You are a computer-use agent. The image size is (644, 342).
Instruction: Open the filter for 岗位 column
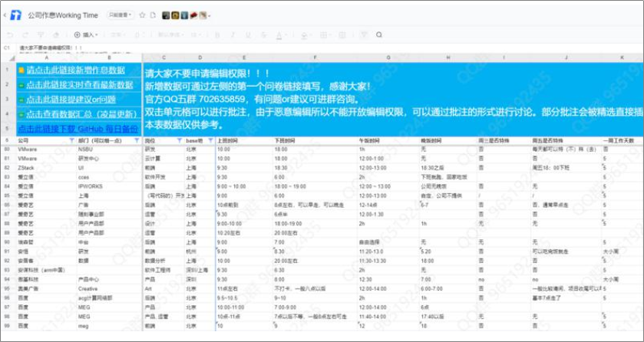click(x=179, y=140)
